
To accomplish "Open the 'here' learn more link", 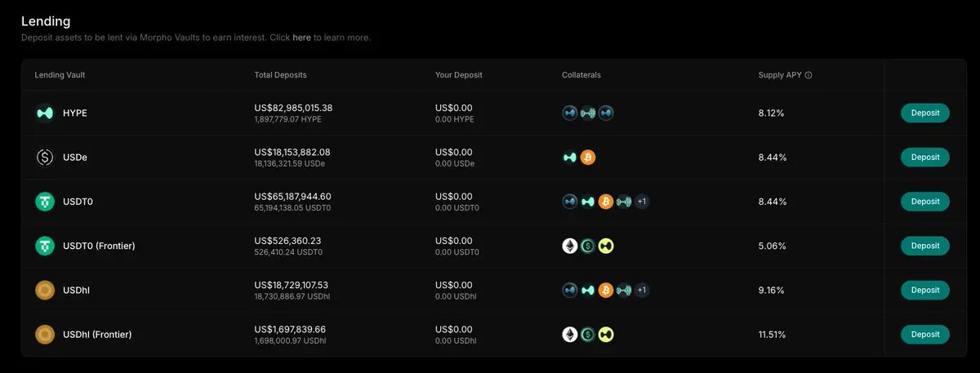I will pos(301,38).
